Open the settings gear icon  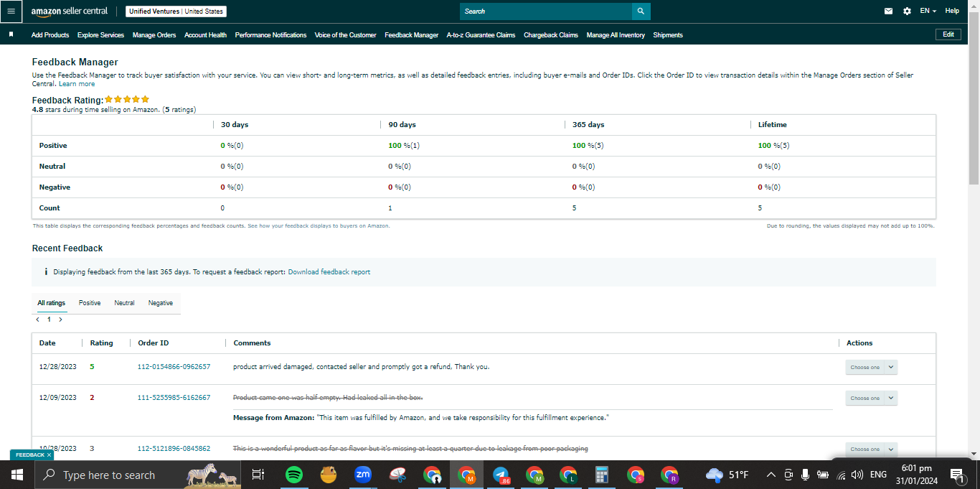(x=907, y=11)
